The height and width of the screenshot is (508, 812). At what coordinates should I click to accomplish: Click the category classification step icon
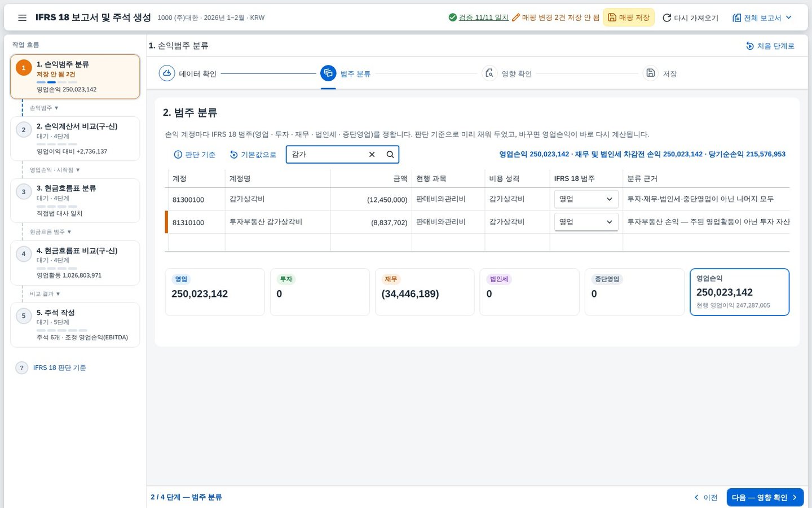tap(328, 73)
